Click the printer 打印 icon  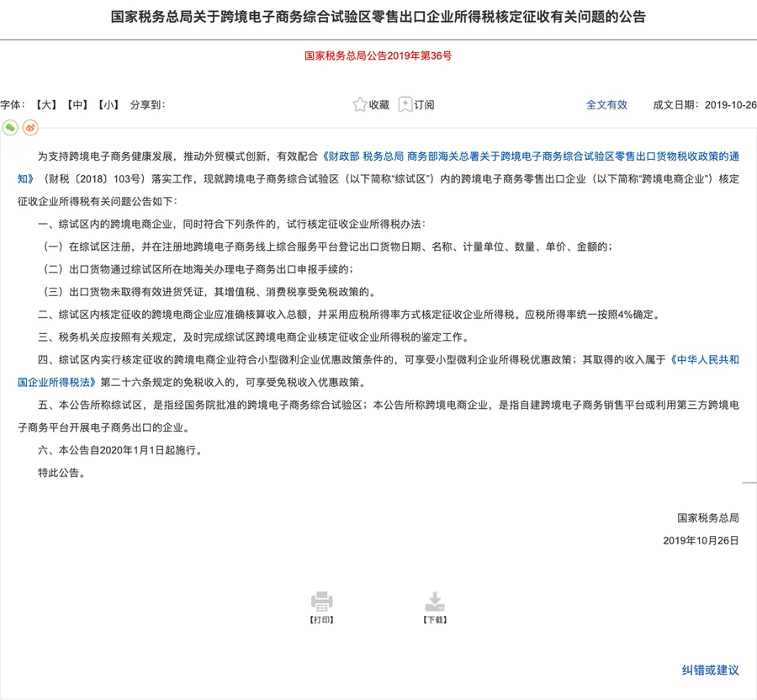pos(321,602)
